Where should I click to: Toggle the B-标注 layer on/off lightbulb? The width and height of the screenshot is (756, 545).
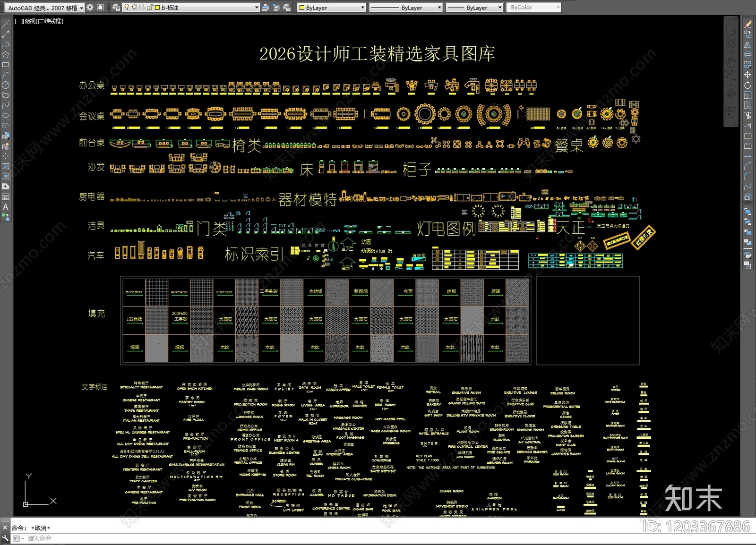[x=127, y=8]
